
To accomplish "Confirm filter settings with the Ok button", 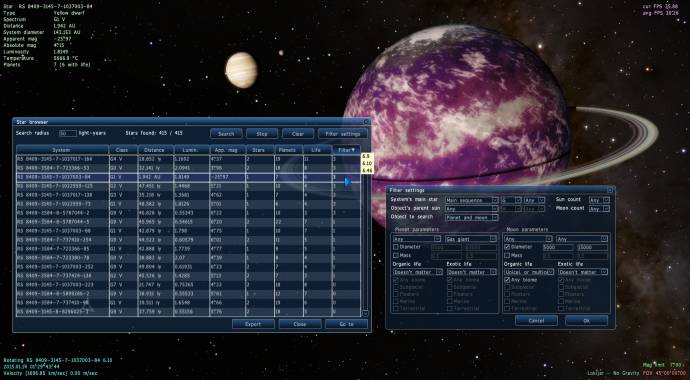I will point(587,321).
